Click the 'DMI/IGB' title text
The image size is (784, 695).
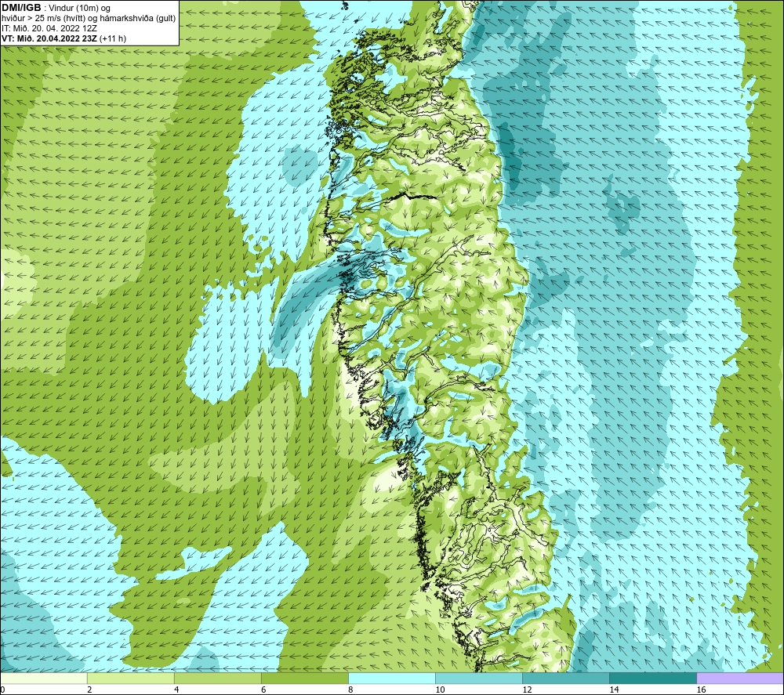(21, 8)
